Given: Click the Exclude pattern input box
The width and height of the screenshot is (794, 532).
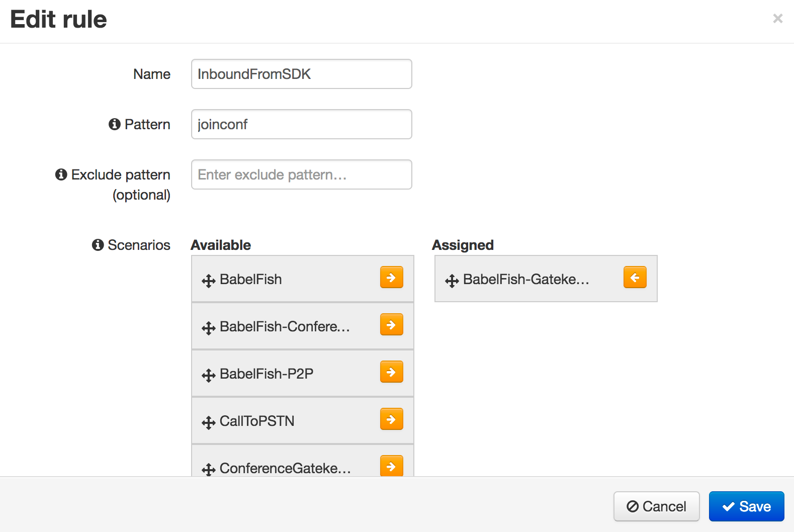Looking at the screenshot, I should (x=301, y=174).
